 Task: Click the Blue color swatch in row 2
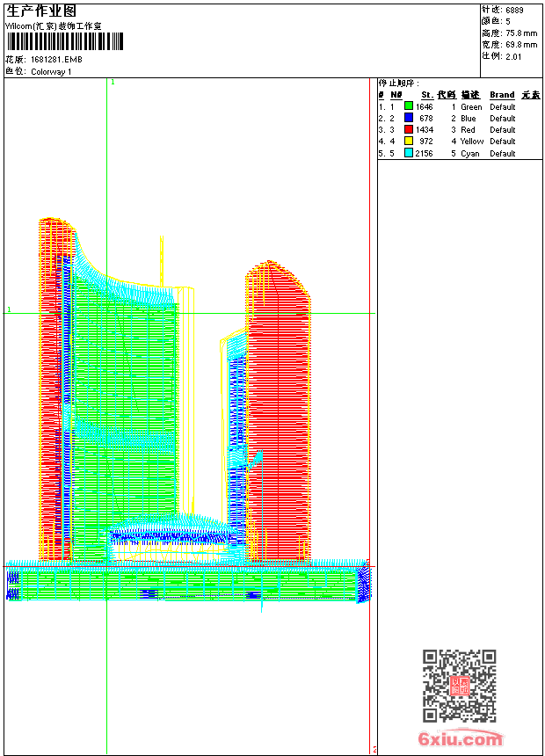pos(409,118)
